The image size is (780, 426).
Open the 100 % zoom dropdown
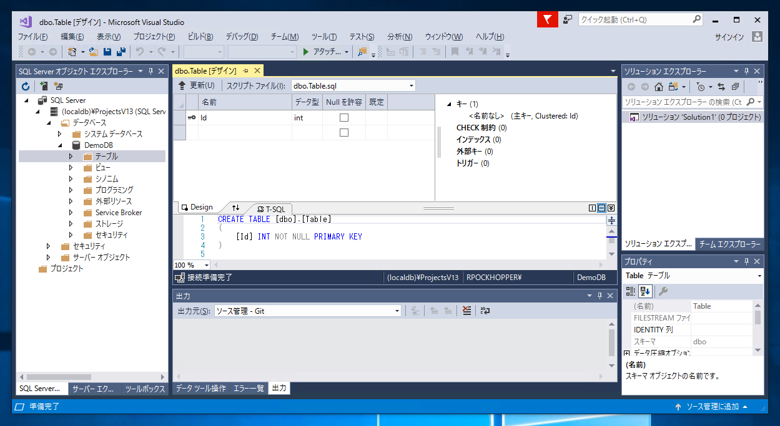click(x=206, y=265)
